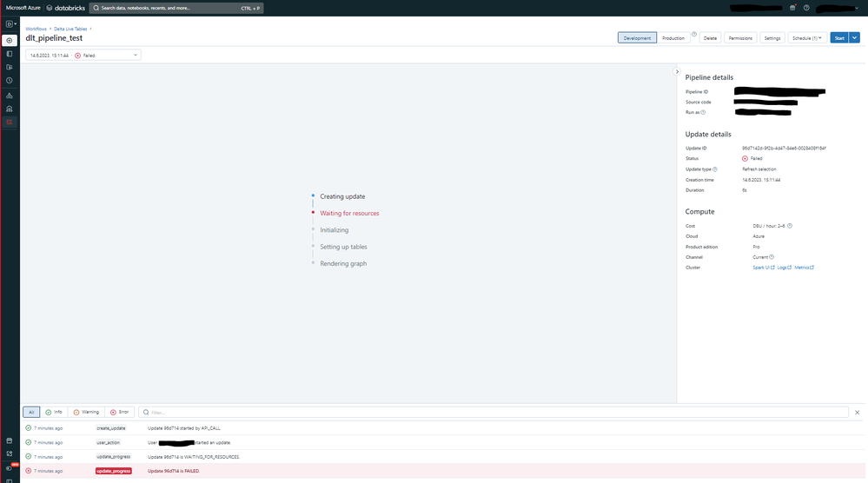The height and width of the screenshot is (483, 868).
Task: Click help icon next to Production mode
Action: click(x=693, y=35)
